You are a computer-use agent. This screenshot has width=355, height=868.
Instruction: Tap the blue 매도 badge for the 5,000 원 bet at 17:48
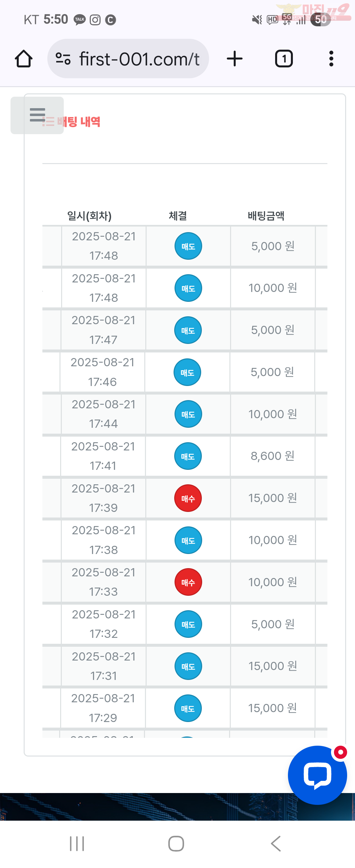[188, 246]
